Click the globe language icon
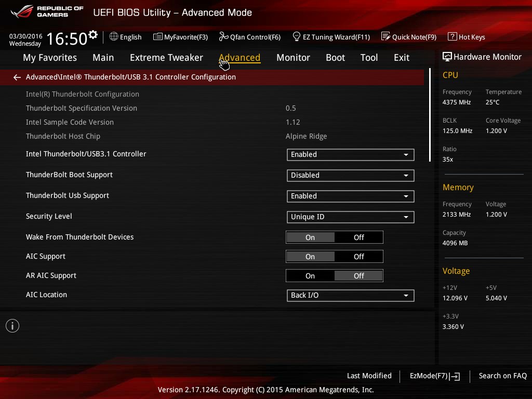 114,36
